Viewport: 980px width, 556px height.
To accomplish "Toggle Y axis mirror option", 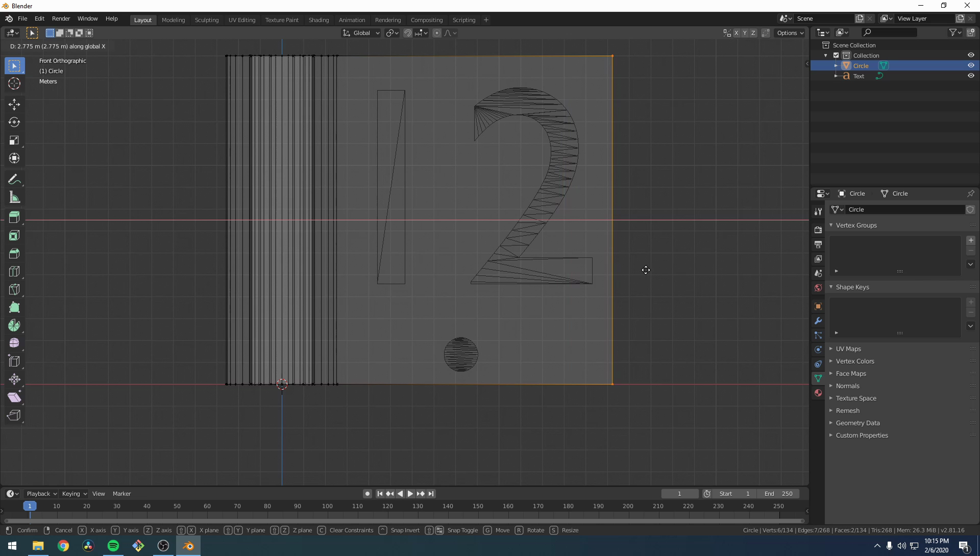I will click(745, 33).
